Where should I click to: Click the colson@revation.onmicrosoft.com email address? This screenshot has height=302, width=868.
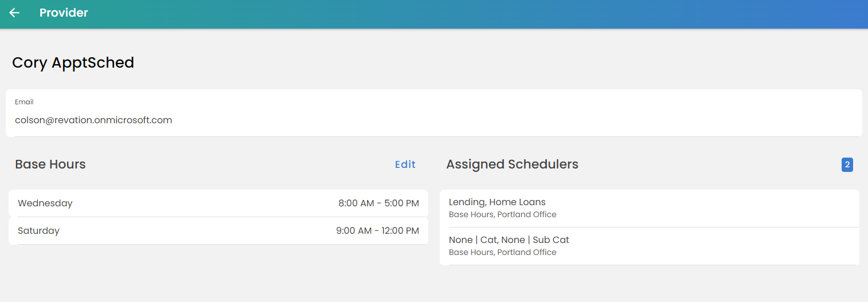click(x=93, y=120)
